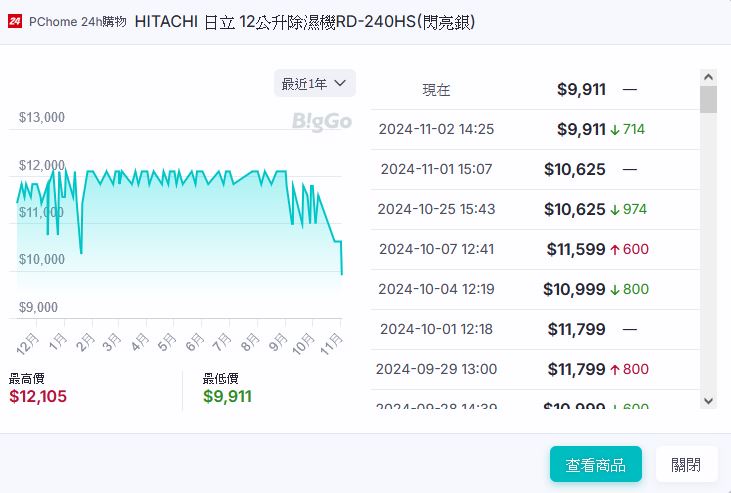Click the scrollbar up arrow
This screenshot has height=493, width=731.
pyautogui.click(x=708, y=77)
